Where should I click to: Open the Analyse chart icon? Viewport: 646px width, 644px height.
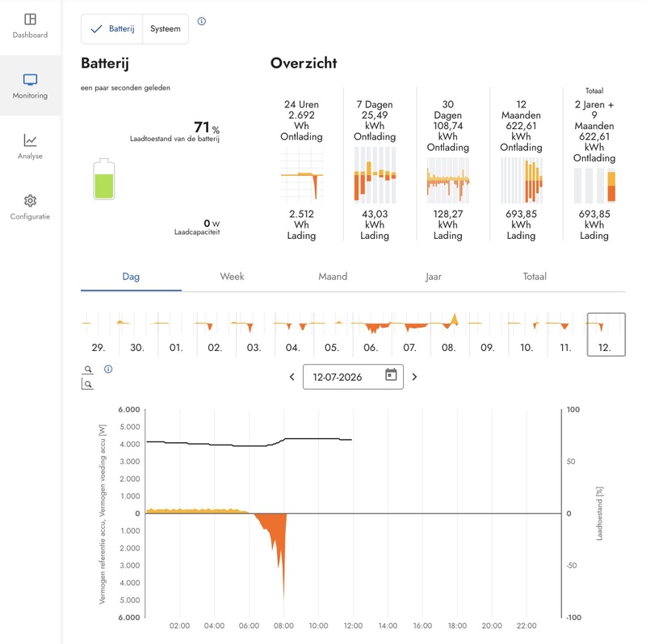[x=30, y=140]
